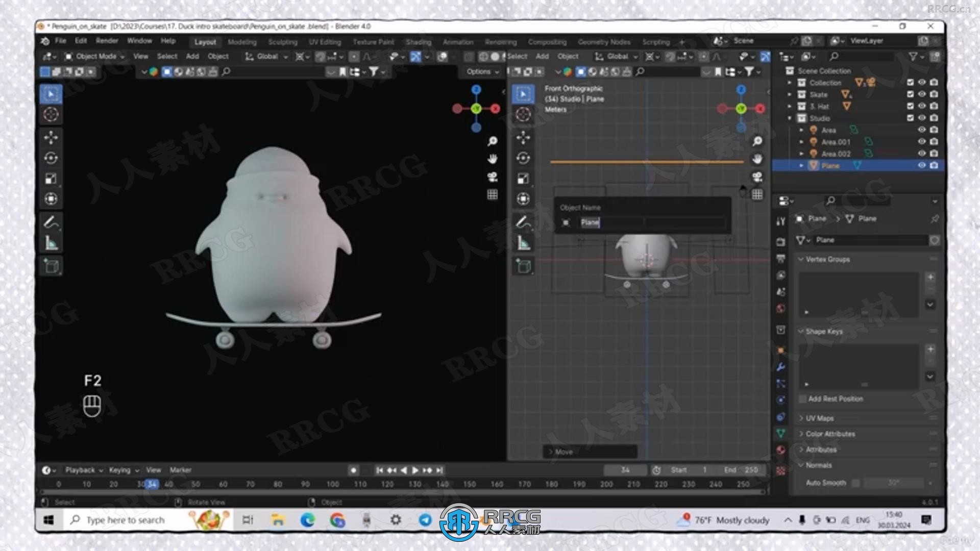Viewport: 980px width, 551px height.
Task: Open Object properties orange square tab
Action: (x=780, y=350)
